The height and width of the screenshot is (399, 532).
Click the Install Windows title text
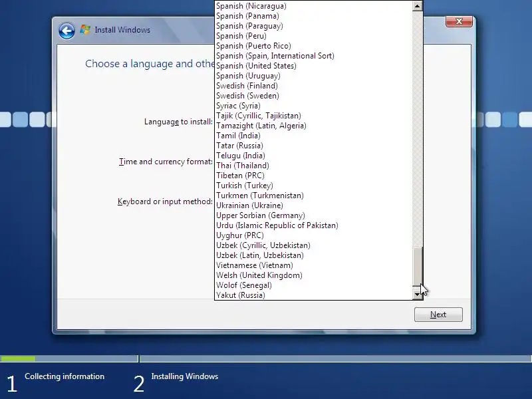coord(122,30)
